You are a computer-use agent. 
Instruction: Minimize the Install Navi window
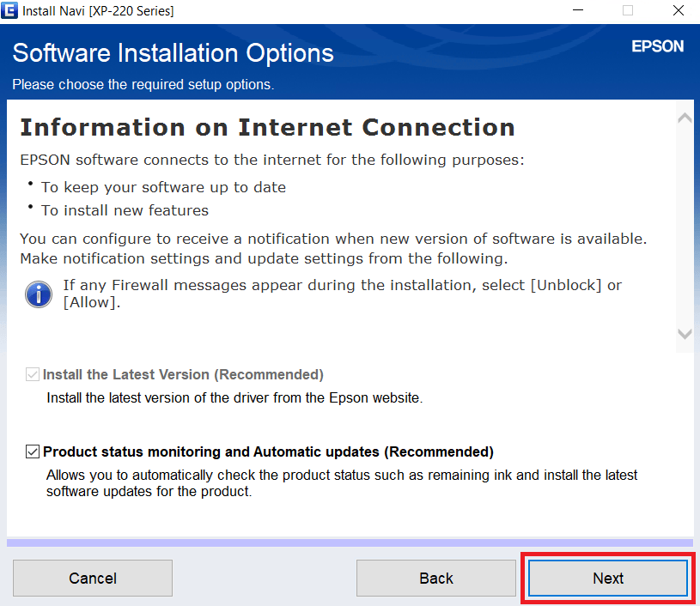pos(578,10)
